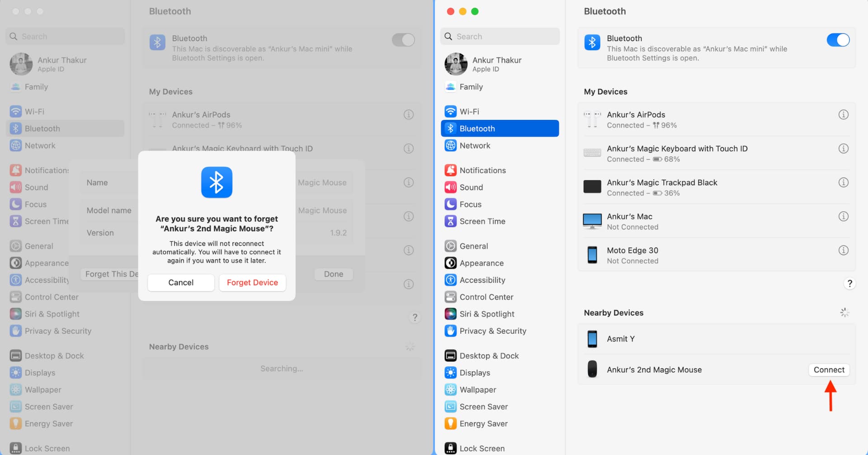
Task: Select Bluetooth in right sidebar
Action: 500,128
